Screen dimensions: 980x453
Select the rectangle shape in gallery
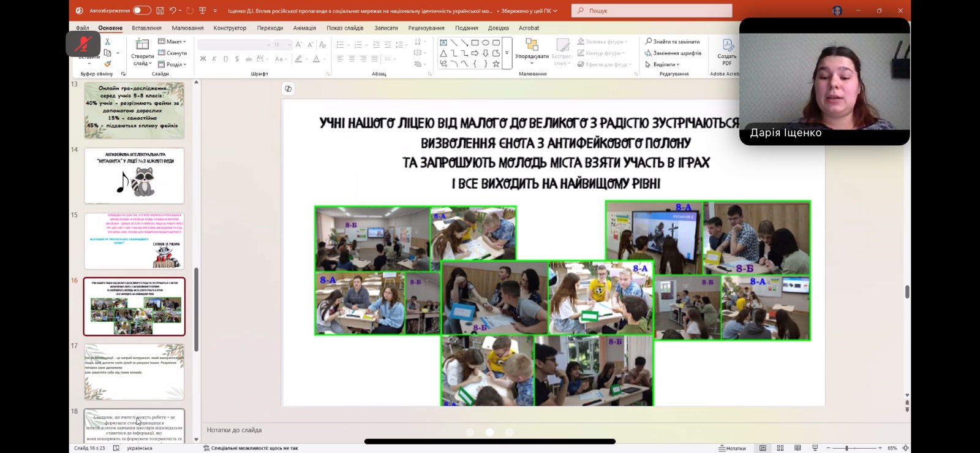[475, 43]
